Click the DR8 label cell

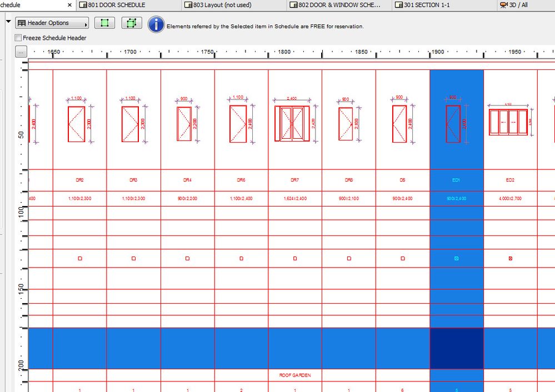[x=349, y=180]
